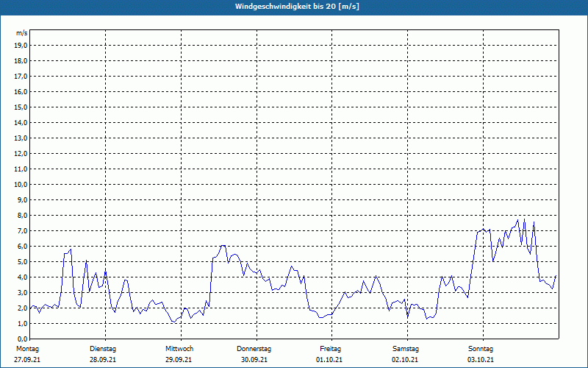Screen dimensions: 588x368
Task: Click the 10,0 y-axis label
Action: [21, 185]
